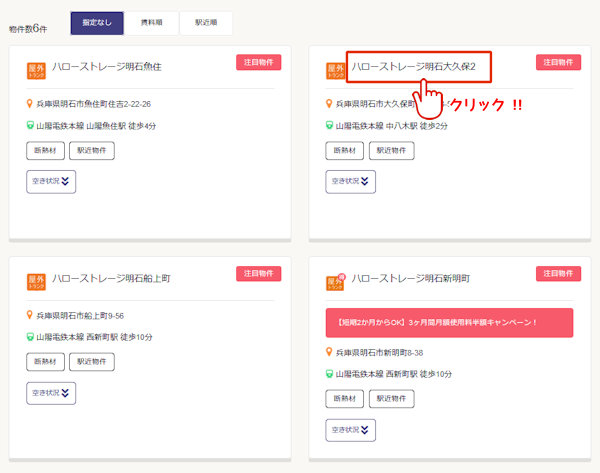
Task: Click the train icon beside 中八木駅 徒歩2分
Action: coord(329,125)
